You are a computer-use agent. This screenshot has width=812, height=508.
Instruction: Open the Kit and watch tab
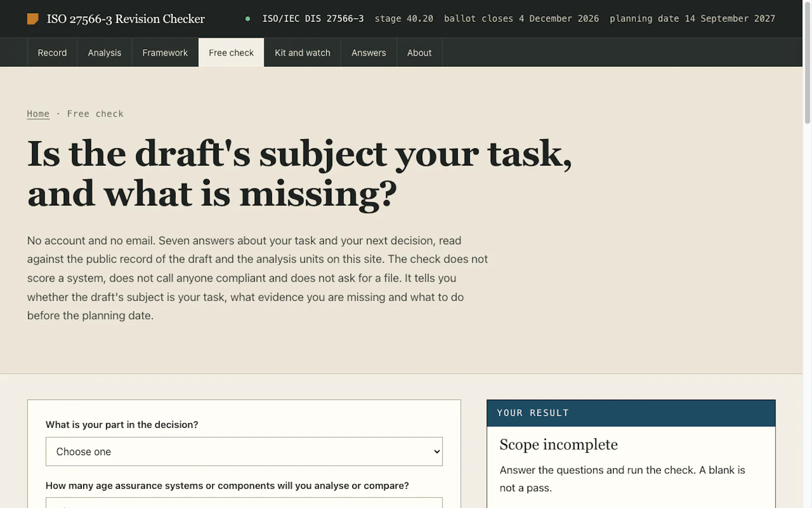tap(302, 52)
